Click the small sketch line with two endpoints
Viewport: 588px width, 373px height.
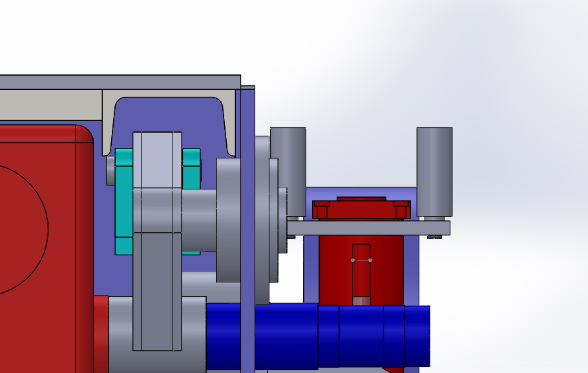[361, 260]
